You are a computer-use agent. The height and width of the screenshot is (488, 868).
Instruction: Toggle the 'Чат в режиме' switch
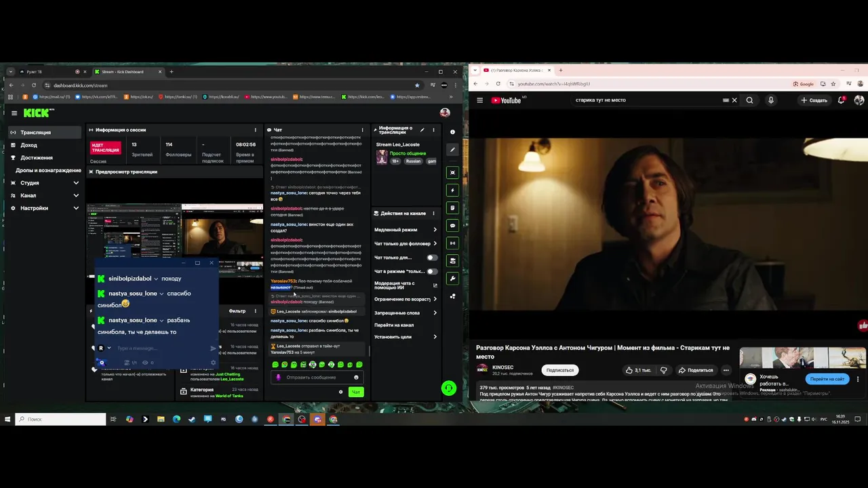coord(431,271)
